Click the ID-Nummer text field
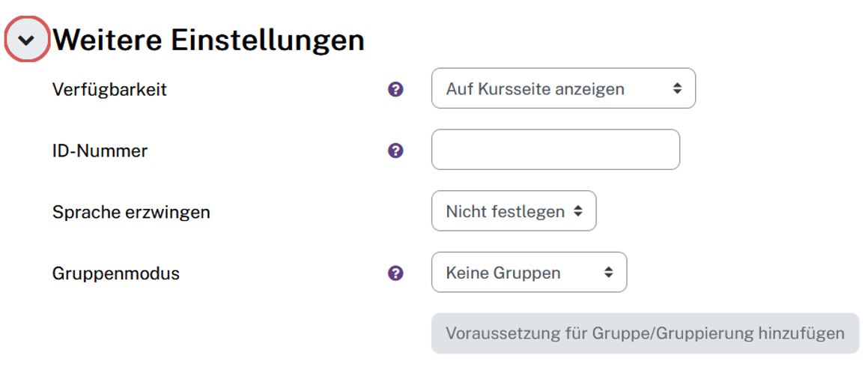The width and height of the screenshot is (868, 367). pyautogui.click(x=555, y=150)
